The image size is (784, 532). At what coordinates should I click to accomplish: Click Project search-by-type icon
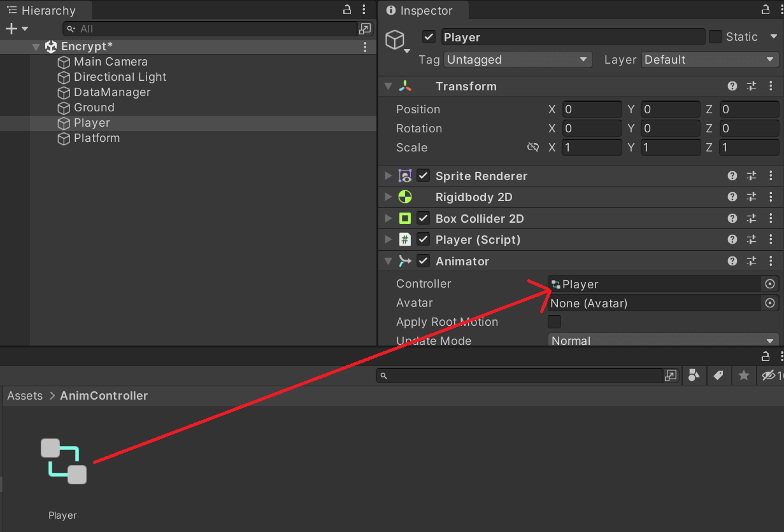pos(694,375)
